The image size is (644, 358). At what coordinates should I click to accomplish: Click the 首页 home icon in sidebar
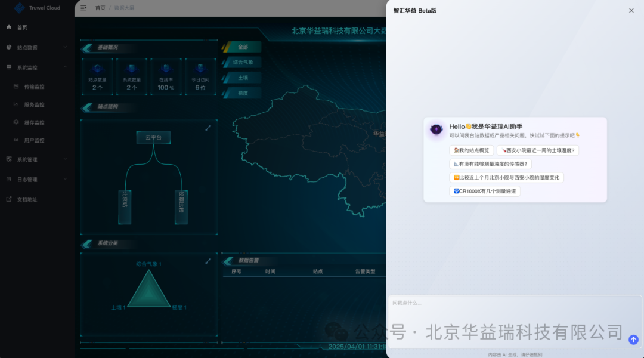pyautogui.click(x=8, y=27)
